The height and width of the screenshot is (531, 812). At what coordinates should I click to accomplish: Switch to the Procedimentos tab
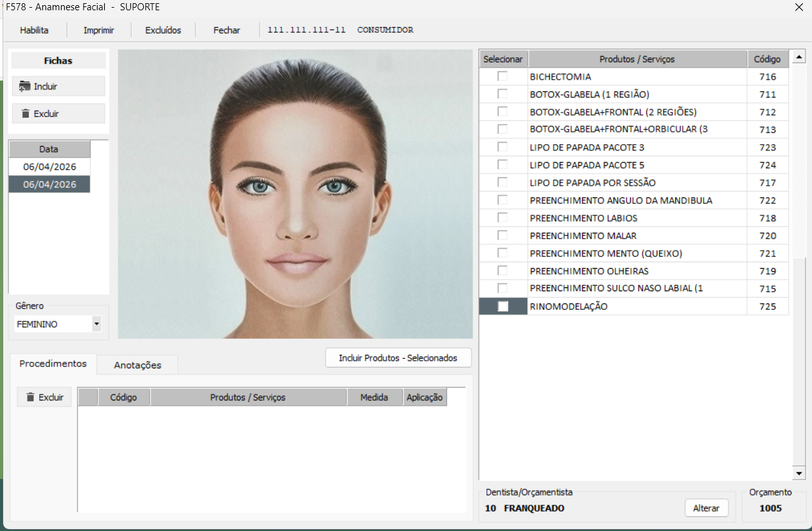53,364
